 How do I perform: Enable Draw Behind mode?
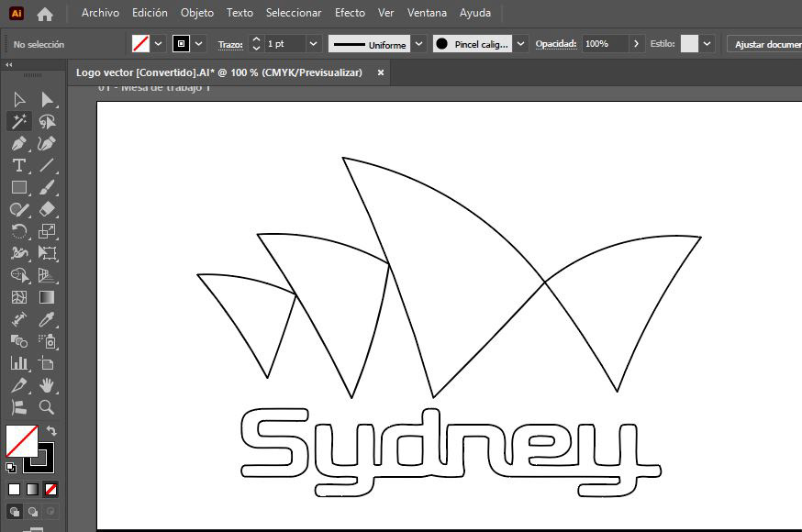pyautogui.click(x=33, y=512)
